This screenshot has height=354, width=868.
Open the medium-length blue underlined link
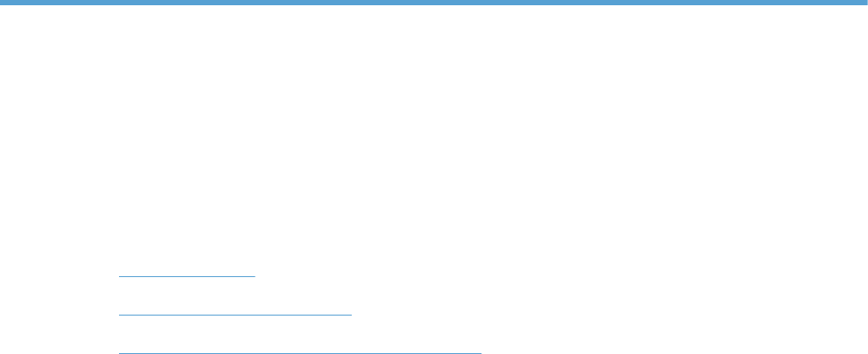click(234, 315)
